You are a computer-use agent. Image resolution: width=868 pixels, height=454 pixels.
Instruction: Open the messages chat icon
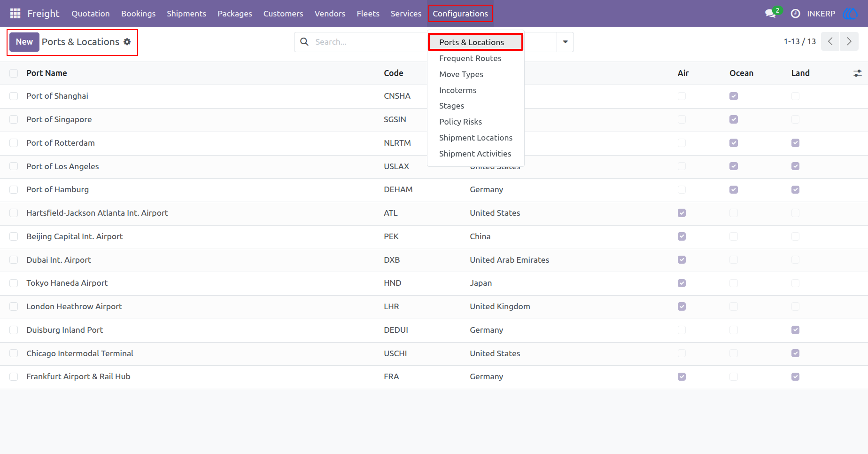pos(770,14)
